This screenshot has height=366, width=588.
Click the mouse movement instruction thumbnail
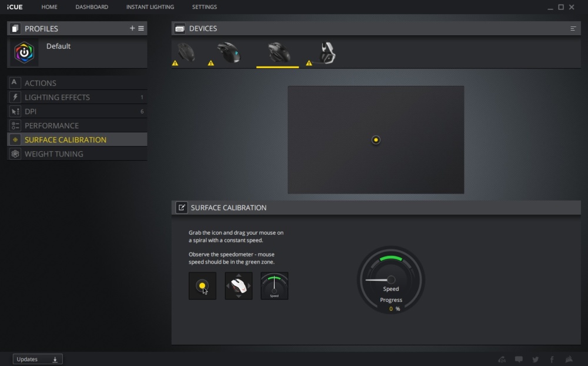(x=239, y=286)
